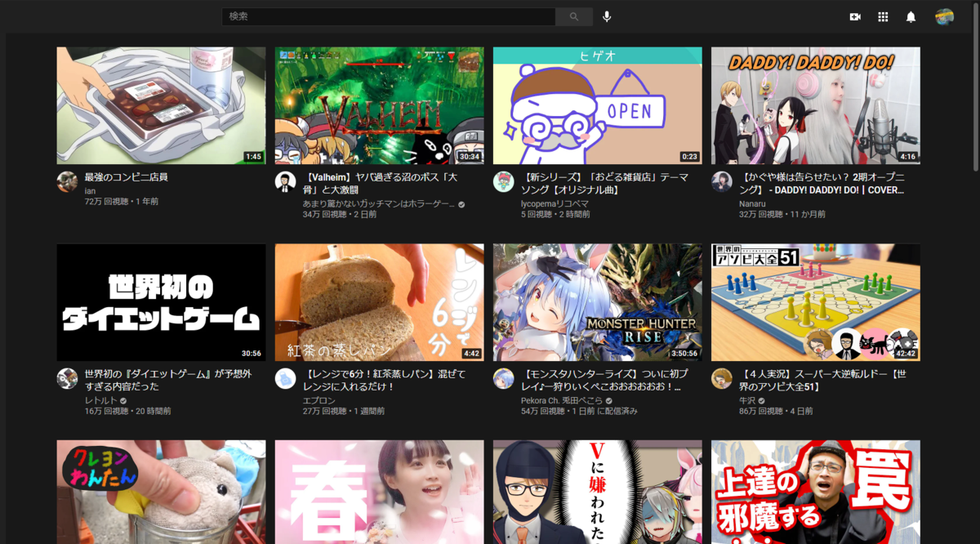Image resolution: width=980 pixels, height=544 pixels.
Task: Open the create video camera icon
Action: [x=855, y=16]
